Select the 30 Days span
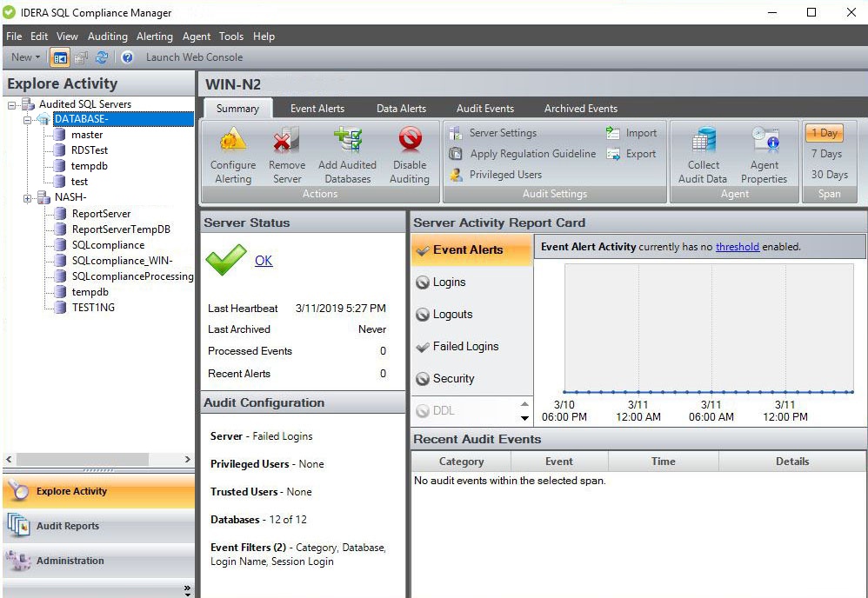Screen dimensions: 868x598 click(x=829, y=175)
